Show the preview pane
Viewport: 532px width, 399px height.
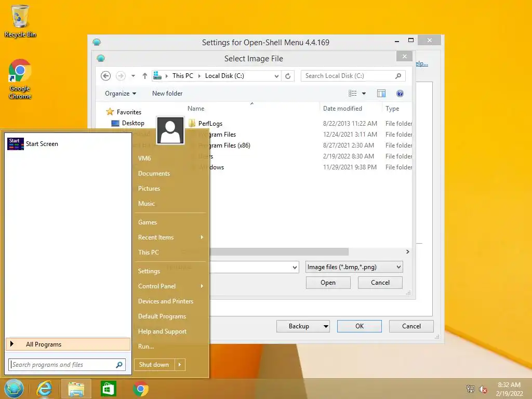tap(381, 94)
